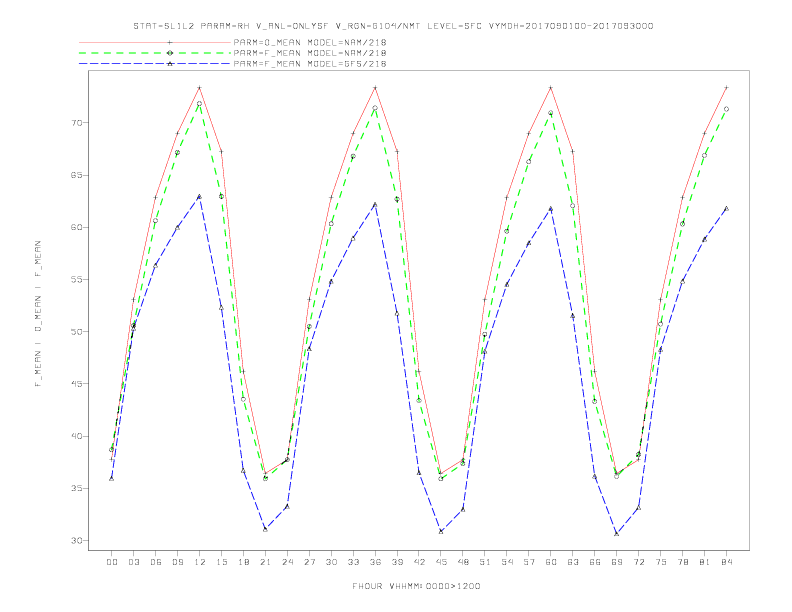This screenshot has height=612, width=792.
Task: Click x-axis tick label 69
Action: click(617, 562)
